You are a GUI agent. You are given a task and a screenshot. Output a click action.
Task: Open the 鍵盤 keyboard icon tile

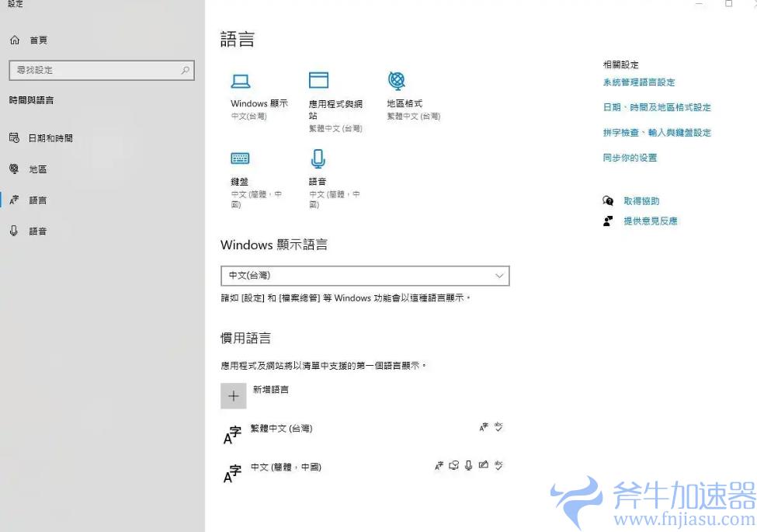click(x=240, y=158)
